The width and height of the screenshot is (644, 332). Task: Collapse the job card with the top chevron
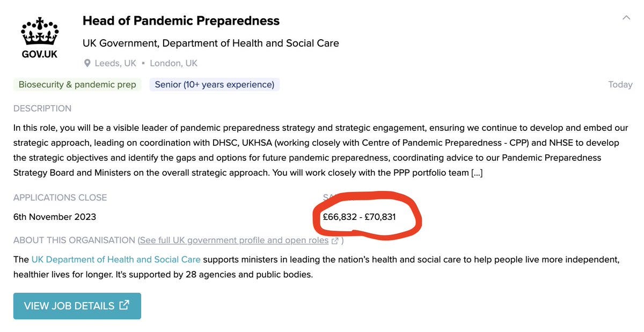626,18
